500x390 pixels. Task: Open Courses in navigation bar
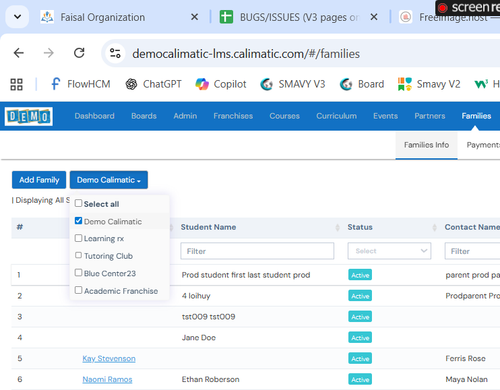click(284, 116)
